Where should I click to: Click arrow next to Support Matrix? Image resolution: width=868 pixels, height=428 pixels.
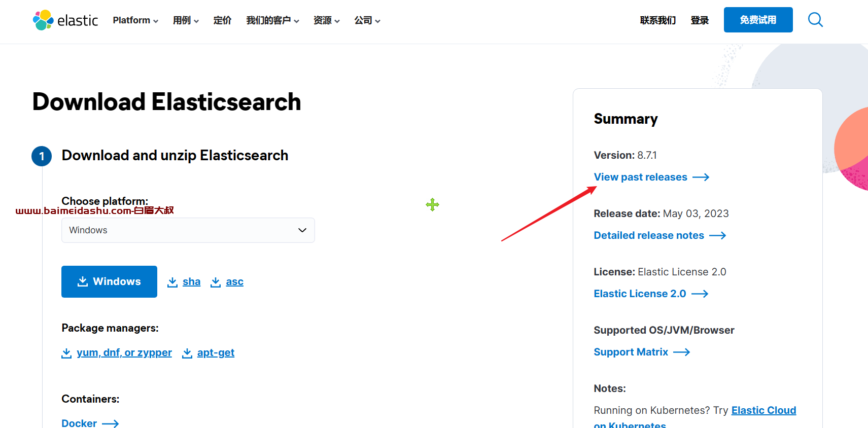682,352
